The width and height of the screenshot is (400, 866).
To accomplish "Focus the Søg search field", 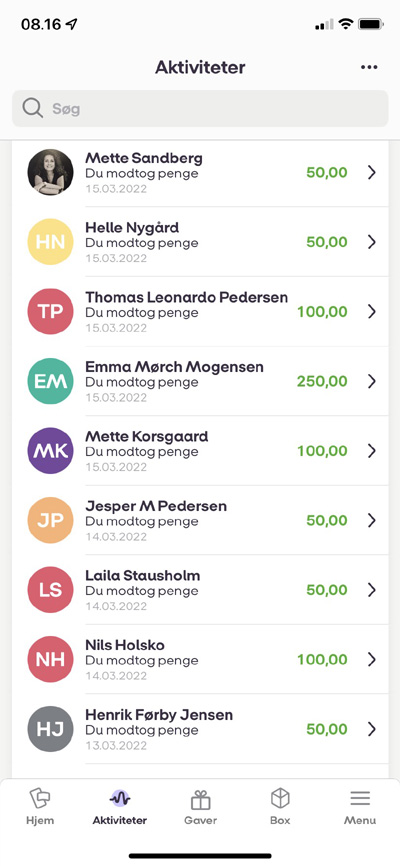I will pyautogui.click(x=200, y=109).
